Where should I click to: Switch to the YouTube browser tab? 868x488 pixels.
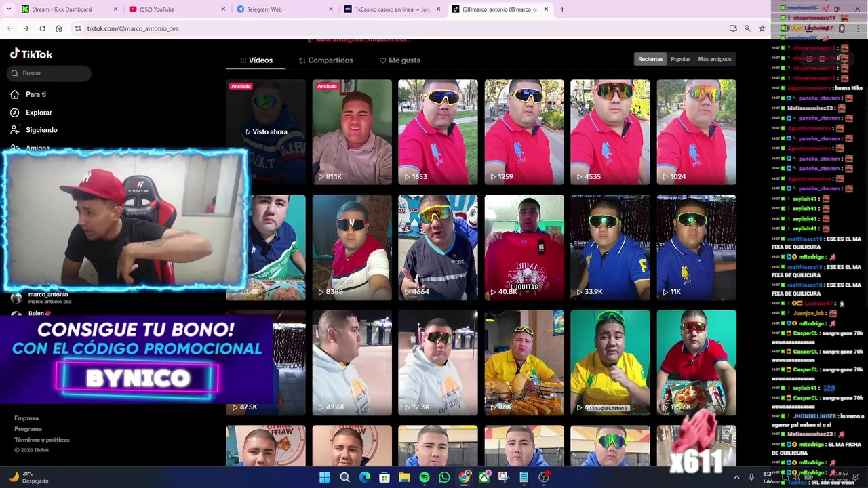pos(176,9)
